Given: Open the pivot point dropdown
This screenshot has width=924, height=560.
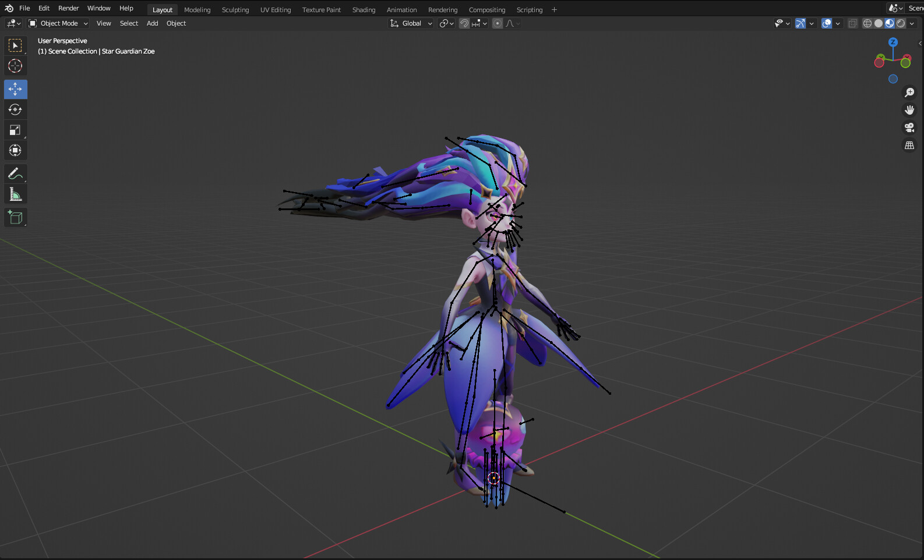Looking at the screenshot, I should (x=446, y=23).
